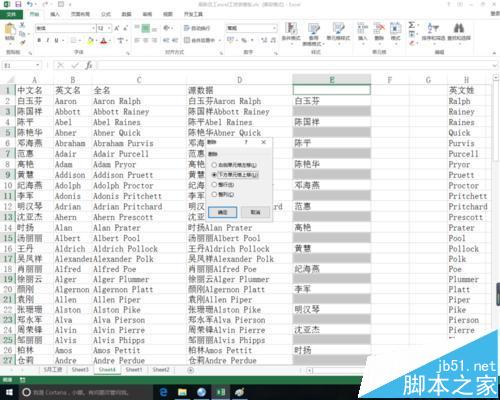
Task: Expand the number format dropdown
Action: click(274, 28)
